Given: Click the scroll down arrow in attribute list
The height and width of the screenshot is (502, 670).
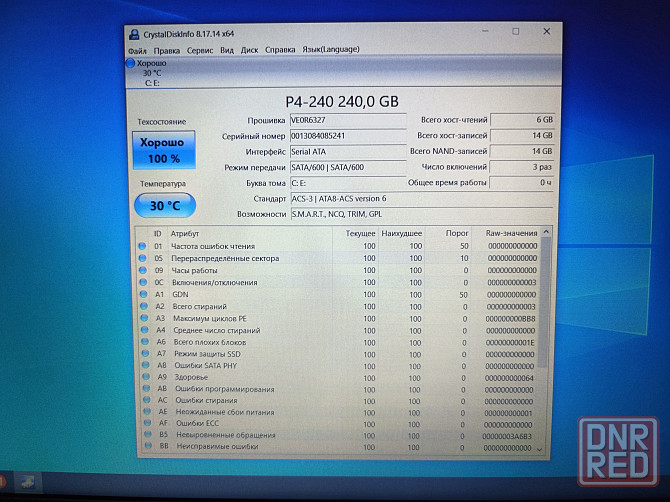Looking at the screenshot, I should tap(540, 449).
